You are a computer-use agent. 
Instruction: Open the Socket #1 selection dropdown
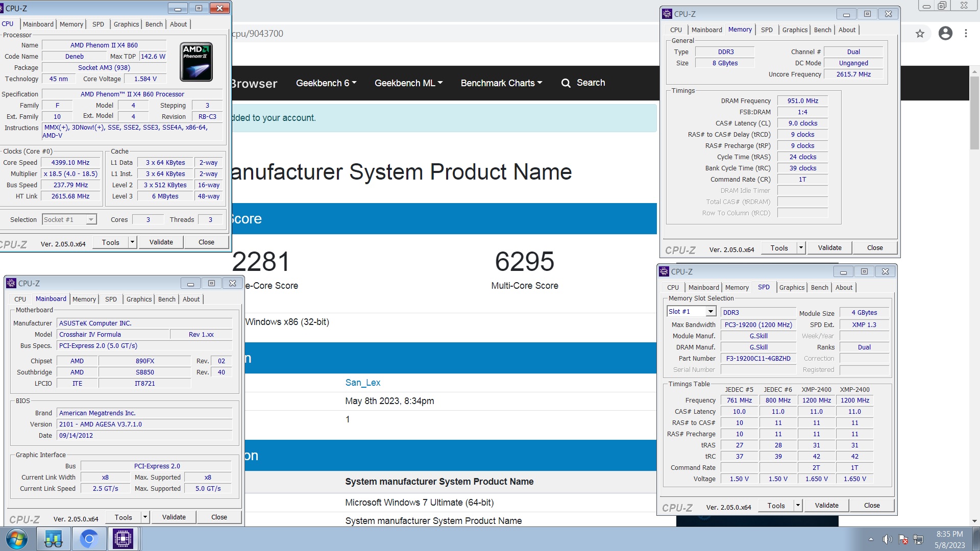(91, 220)
